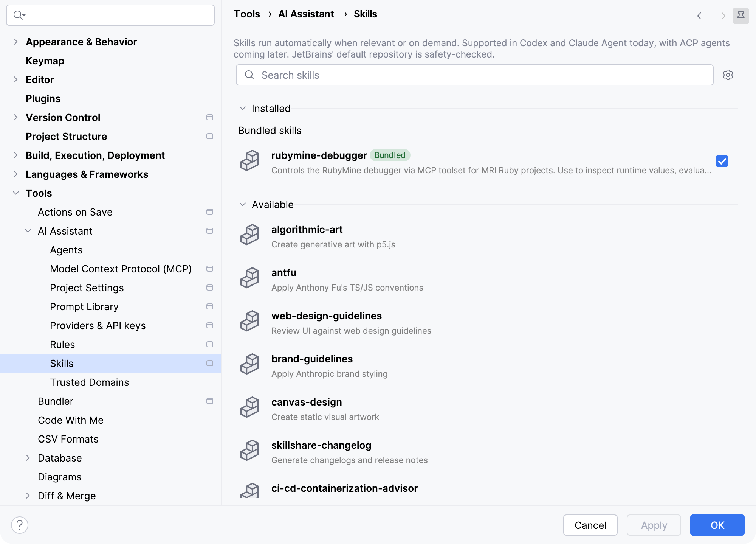Screen dimensions: 756x544
Task: Click the project-level icon beside Model Context Protocol
Action: pyautogui.click(x=210, y=269)
